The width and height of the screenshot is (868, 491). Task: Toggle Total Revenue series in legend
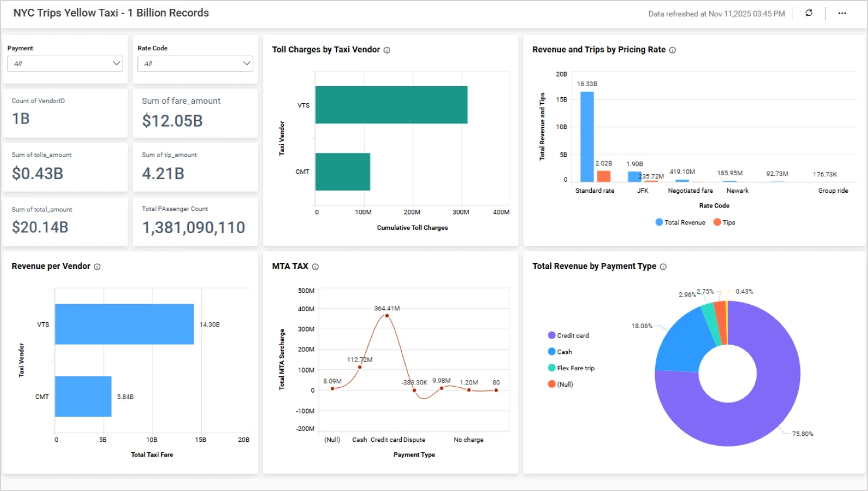[680, 223]
